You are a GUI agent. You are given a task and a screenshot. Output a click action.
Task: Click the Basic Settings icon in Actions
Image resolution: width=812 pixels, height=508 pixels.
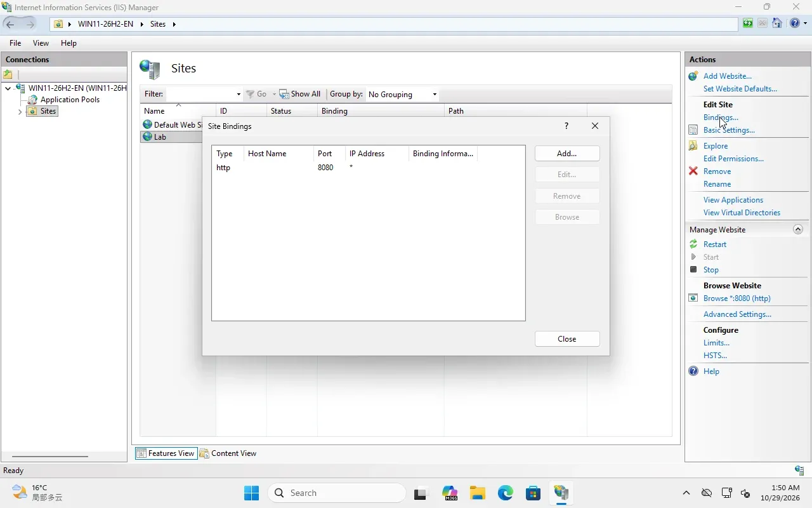coord(693,130)
